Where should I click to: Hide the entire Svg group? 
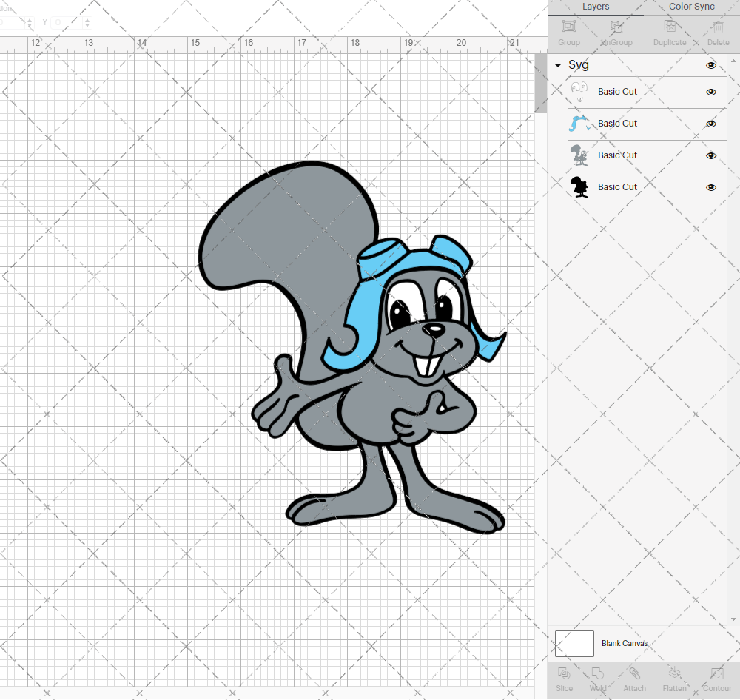711,65
